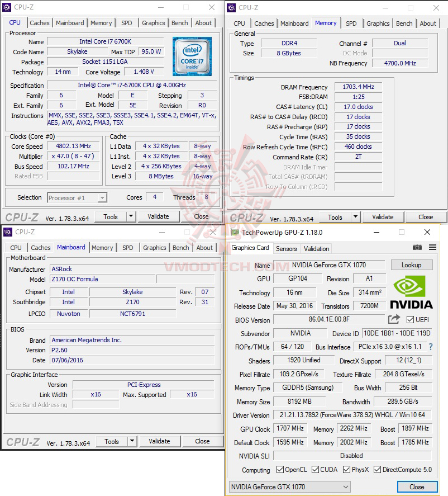Click the BIOS date 07/06/2016 value

(x=132, y=360)
